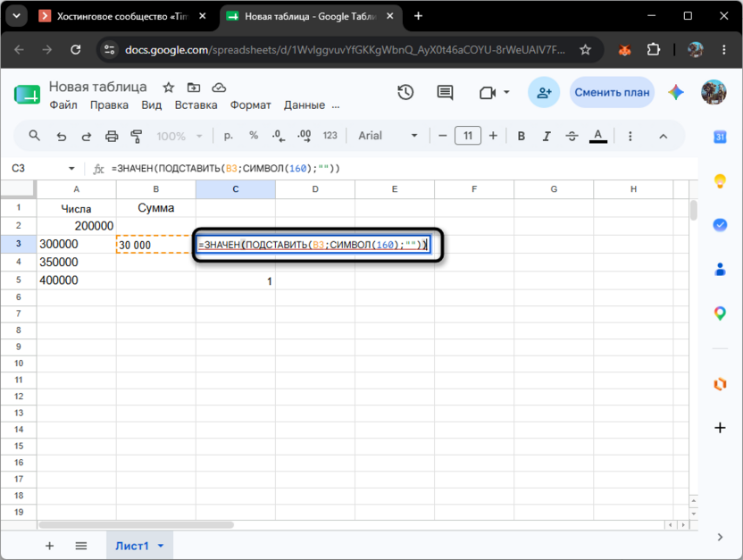The image size is (743, 560).
Task: Open the comments panel icon
Action: coord(445,92)
